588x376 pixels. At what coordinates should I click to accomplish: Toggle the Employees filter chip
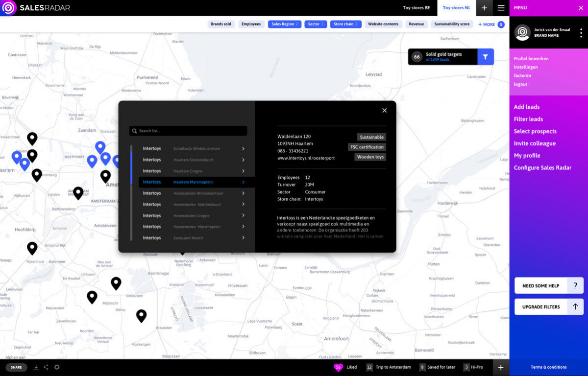(251, 24)
